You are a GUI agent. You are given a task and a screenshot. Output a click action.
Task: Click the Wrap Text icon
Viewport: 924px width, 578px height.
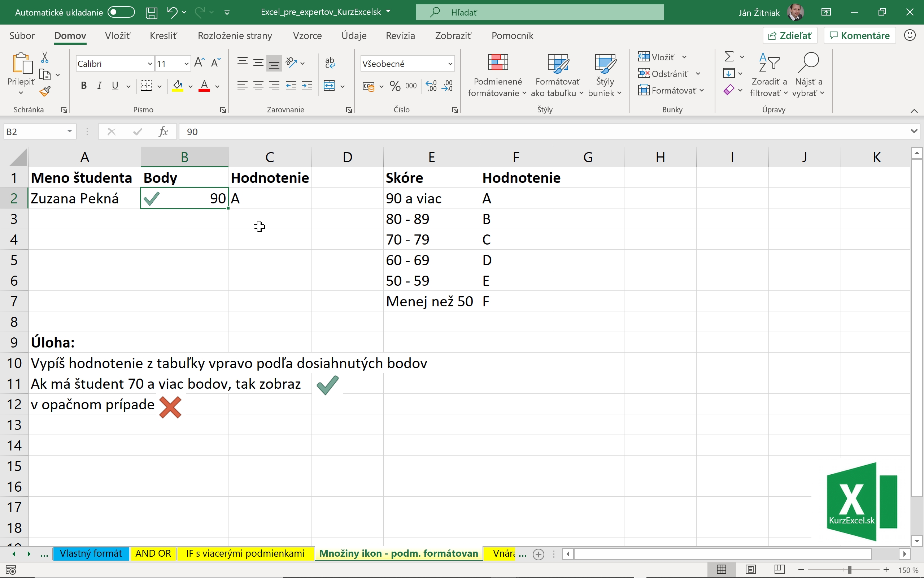330,63
